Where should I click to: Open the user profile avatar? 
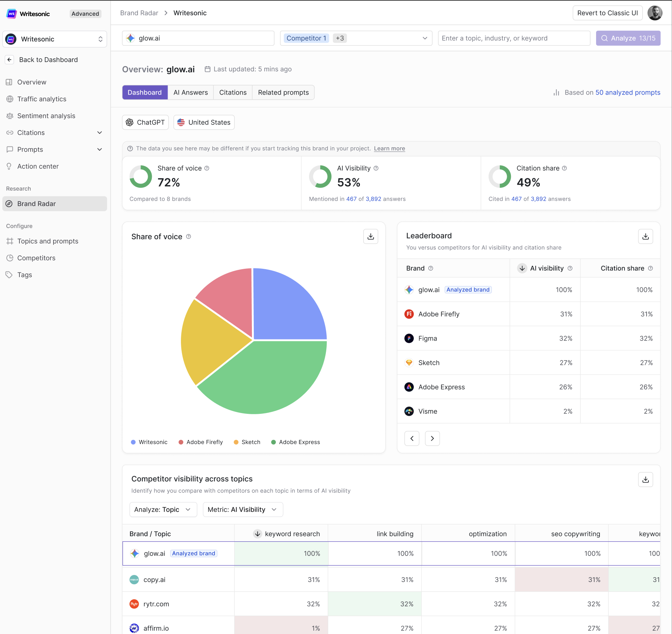(655, 13)
